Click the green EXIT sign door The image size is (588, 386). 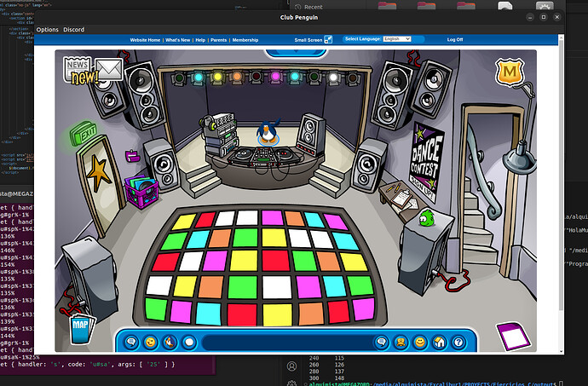(84, 133)
